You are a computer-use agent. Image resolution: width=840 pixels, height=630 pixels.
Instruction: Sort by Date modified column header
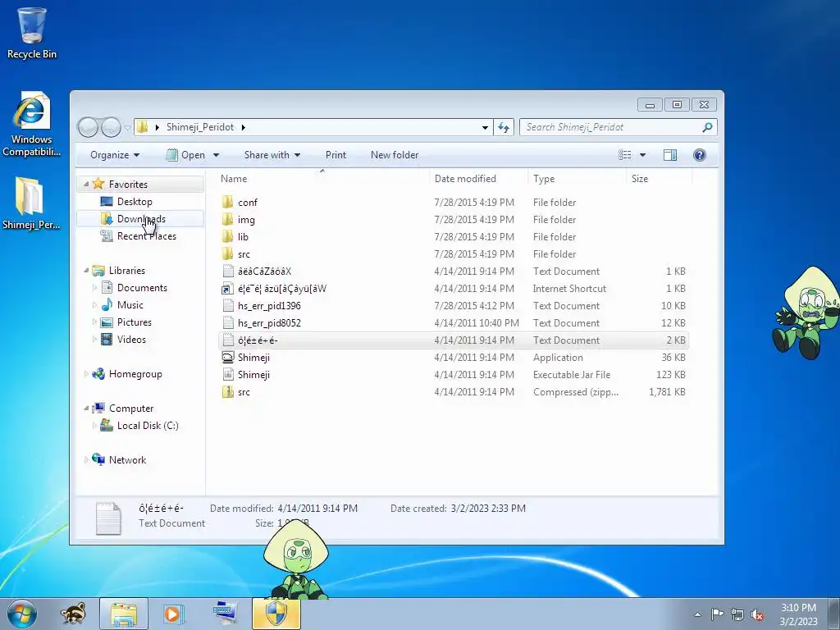pos(478,178)
